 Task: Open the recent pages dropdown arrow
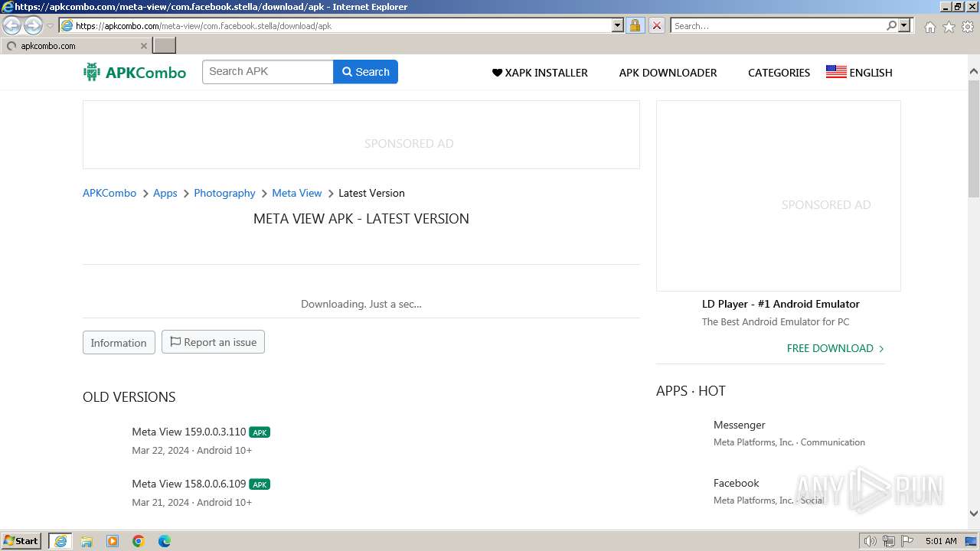point(50,26)
